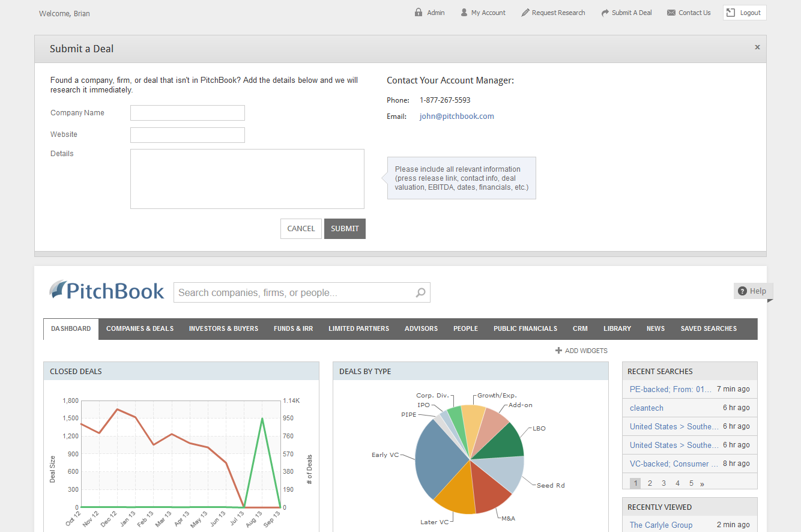
Task: Open the People tab
Action: click(465, 329)
